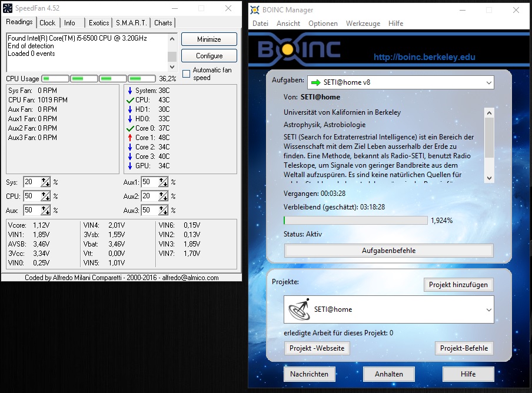Open the Optionen menu
Viewport: 532px width, 393px height.
coord(323,24)
